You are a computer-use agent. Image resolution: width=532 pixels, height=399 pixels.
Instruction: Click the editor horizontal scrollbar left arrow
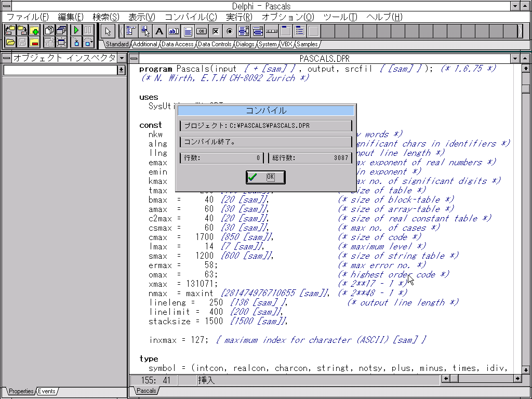pos(446,378)
